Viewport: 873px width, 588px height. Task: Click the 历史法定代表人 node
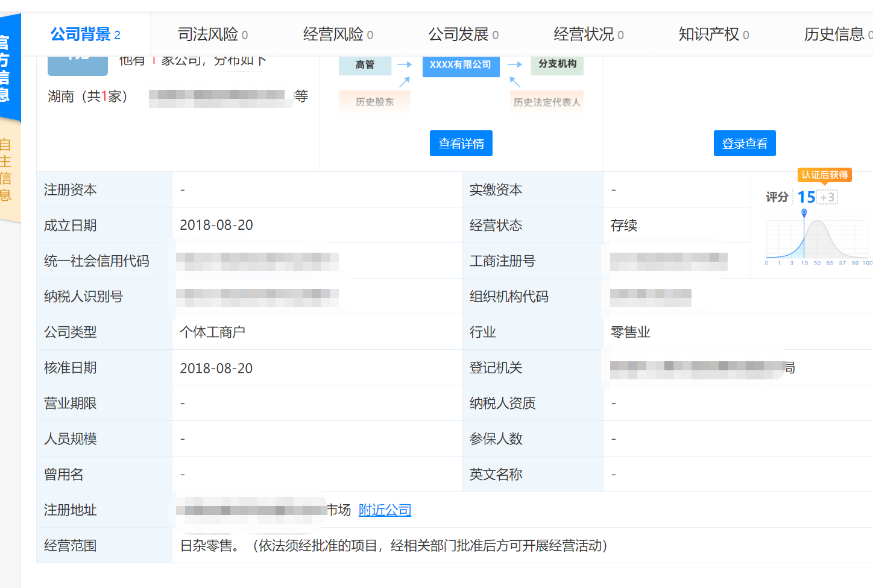tap(547, 102)
